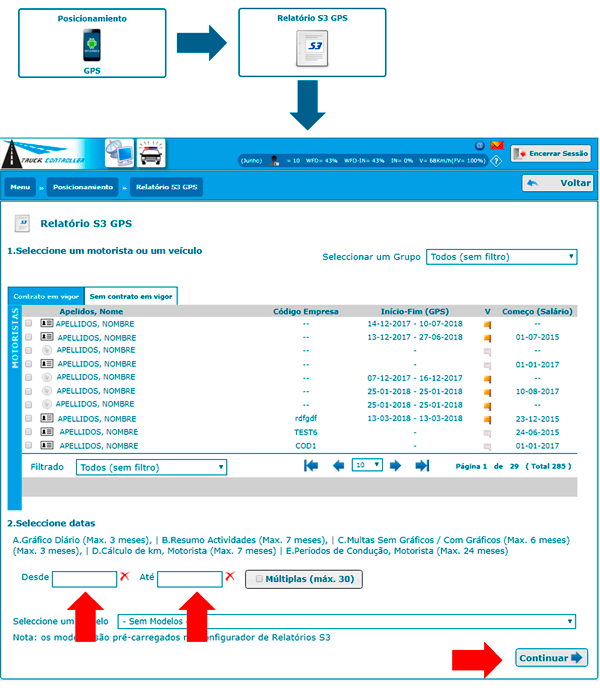This screenshot has height=691, width=600.
Task: Go to first page of drivers list
Action: coord(311,466)
